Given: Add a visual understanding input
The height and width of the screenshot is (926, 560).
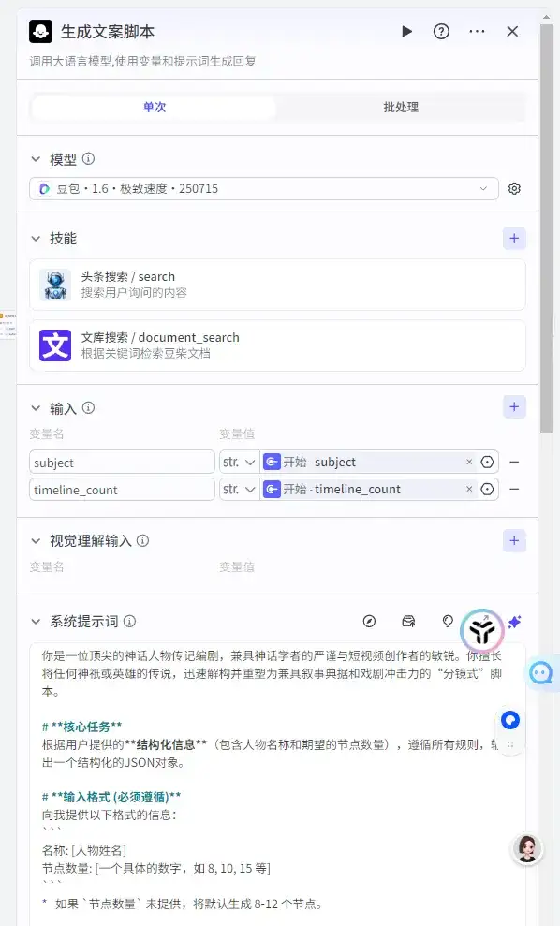Looking at the screenshot, I should pos(514,540).
